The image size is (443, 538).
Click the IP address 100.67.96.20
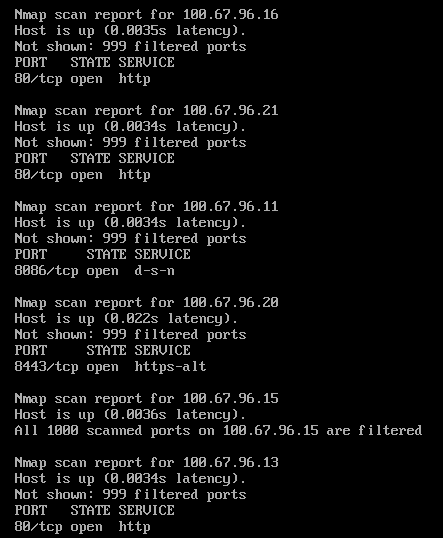tap(230, 303)
